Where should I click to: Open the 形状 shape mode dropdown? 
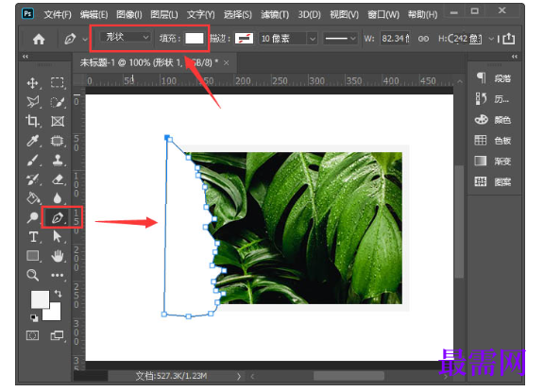[x=125, y=37]
